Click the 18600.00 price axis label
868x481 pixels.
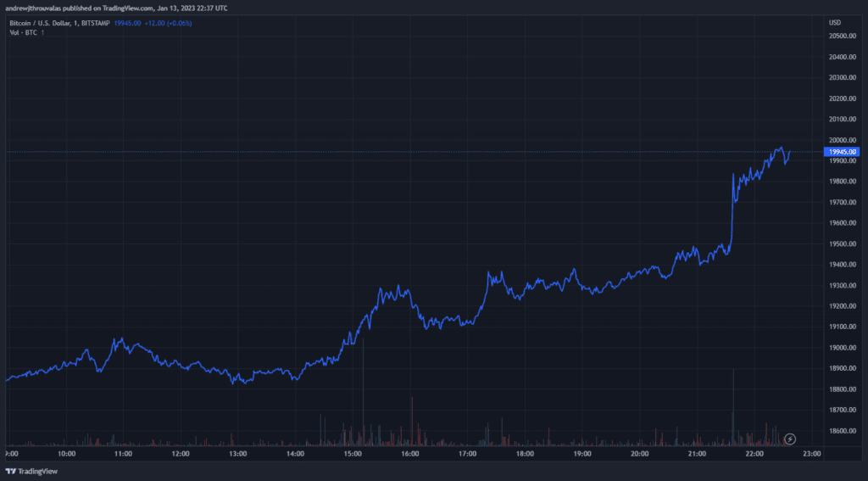(x=841, y=431)
